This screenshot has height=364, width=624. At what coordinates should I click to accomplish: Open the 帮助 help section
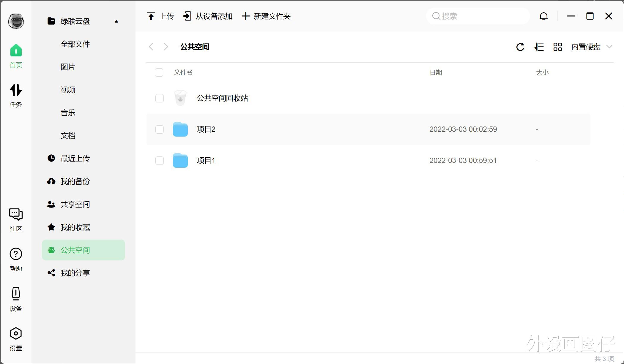point(15,258)
